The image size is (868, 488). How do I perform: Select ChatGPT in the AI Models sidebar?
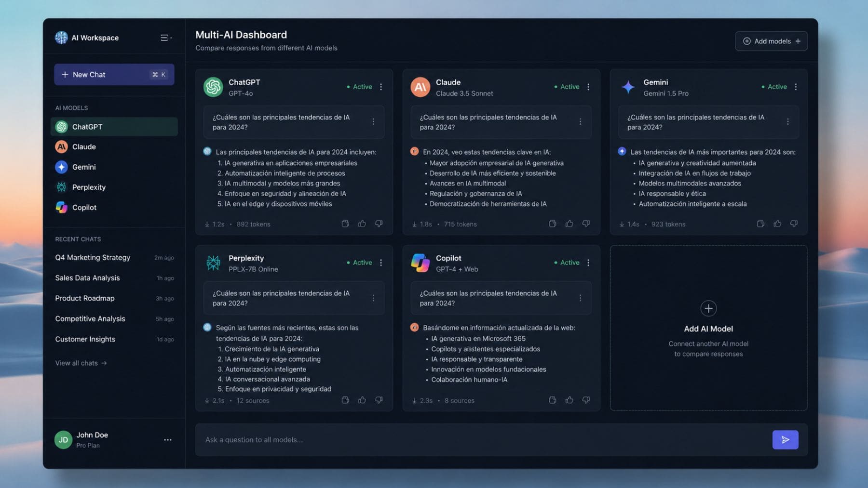pyautogui.click(x=114, y=127)
